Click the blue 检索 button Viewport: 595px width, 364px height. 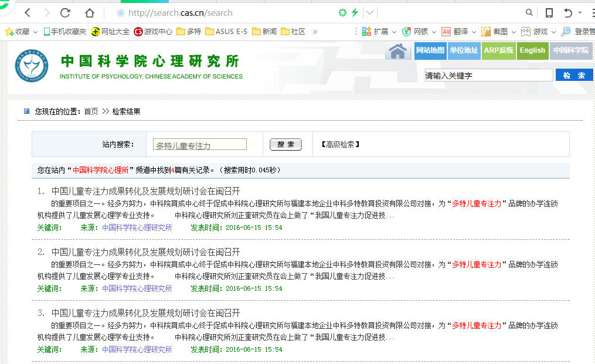574,76
